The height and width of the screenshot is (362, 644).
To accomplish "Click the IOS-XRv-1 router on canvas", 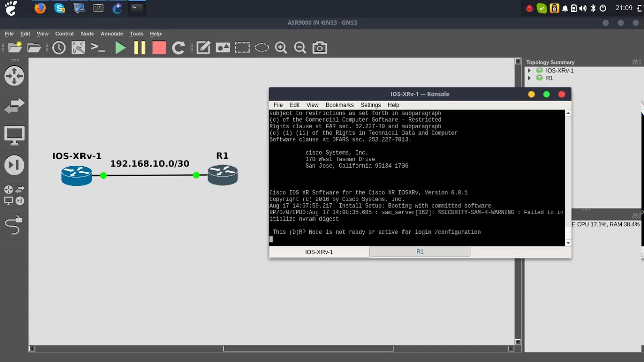I will tap(76, 175).
